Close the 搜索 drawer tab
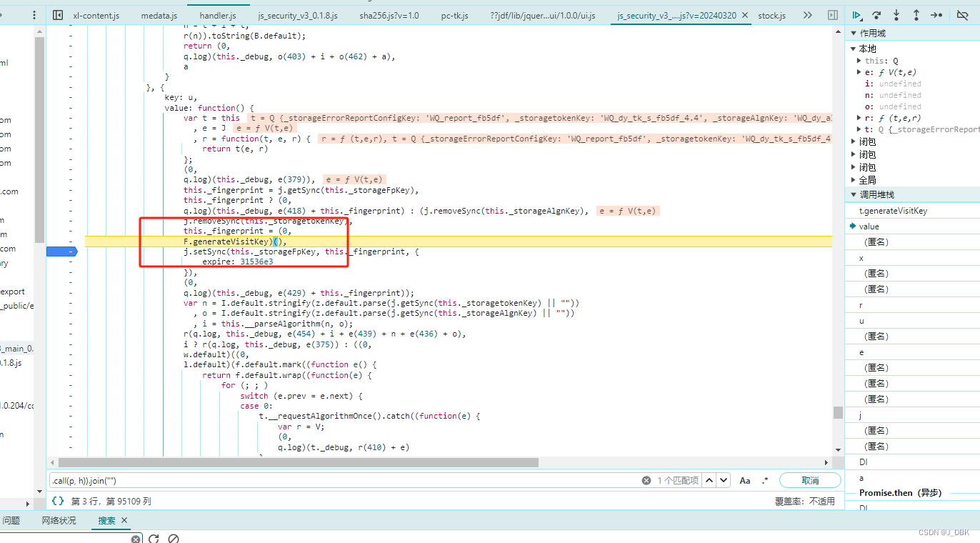The image size is (980, 543). [124, 520]
